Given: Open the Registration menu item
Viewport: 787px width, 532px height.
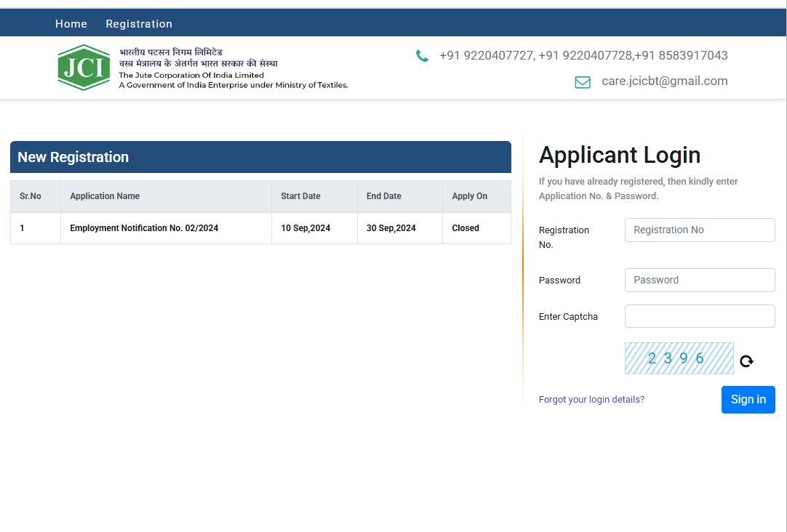Looking at the screenshot, I should (139, 24).
